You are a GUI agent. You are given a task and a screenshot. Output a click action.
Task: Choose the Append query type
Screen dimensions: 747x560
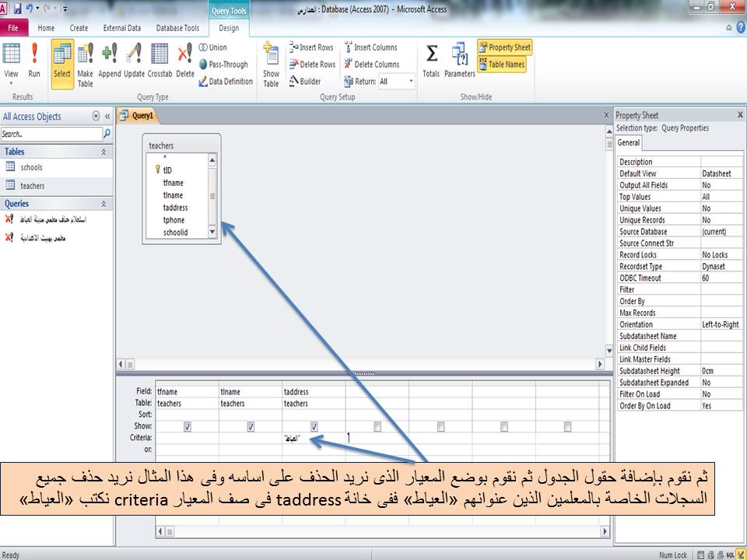(x=110, y=60)
